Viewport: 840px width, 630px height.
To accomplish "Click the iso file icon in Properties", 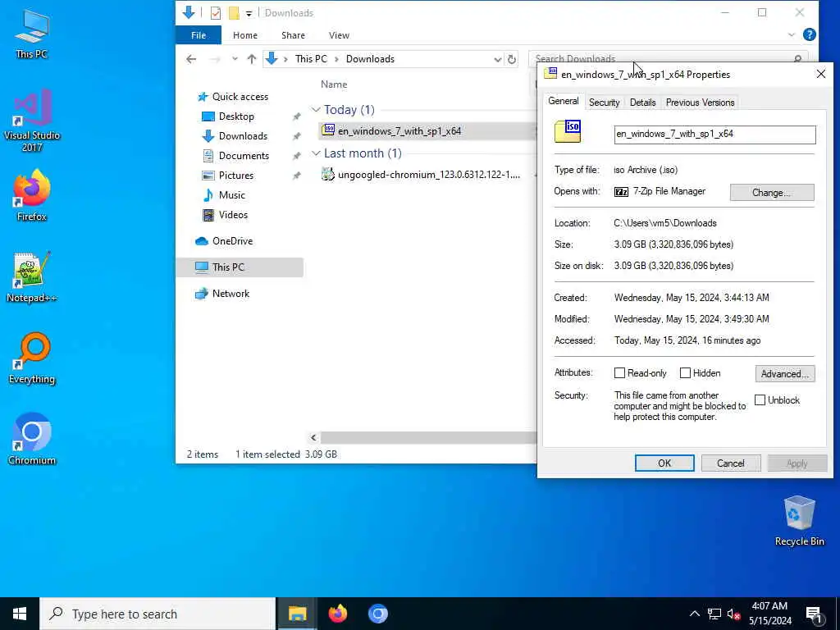I will point(568,132).
